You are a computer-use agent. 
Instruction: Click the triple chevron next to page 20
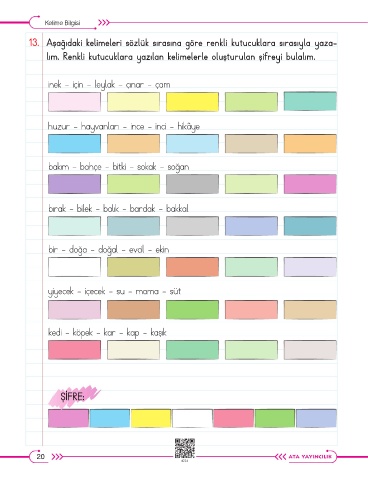[57, 456]
